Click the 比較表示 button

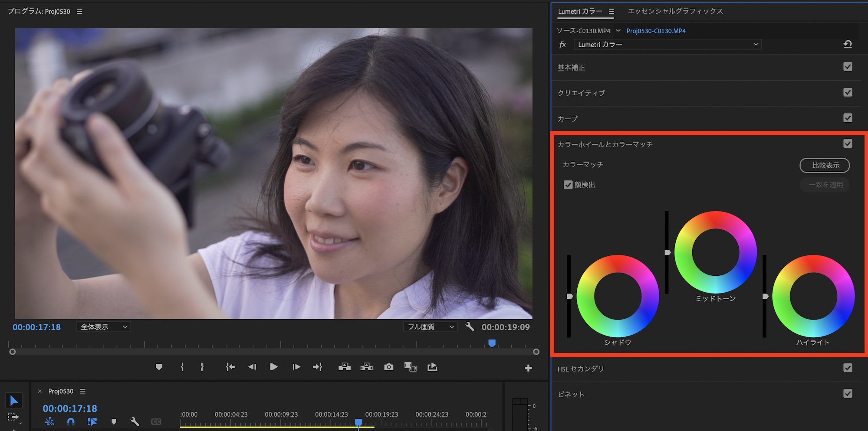(x=825, y=165)
